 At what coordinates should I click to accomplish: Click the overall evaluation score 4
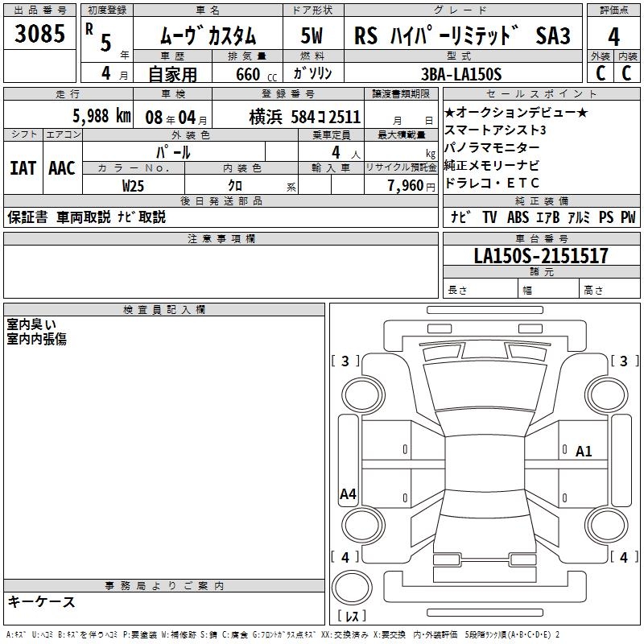tap(613, 37)
